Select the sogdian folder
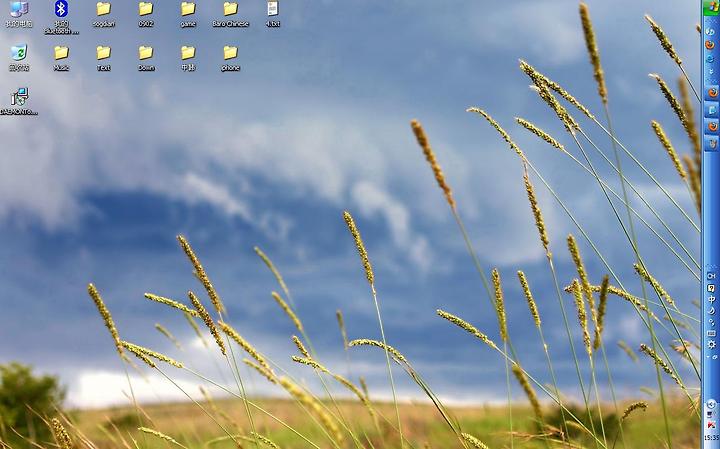The image size is (720, 449). [x=103, y=14]
